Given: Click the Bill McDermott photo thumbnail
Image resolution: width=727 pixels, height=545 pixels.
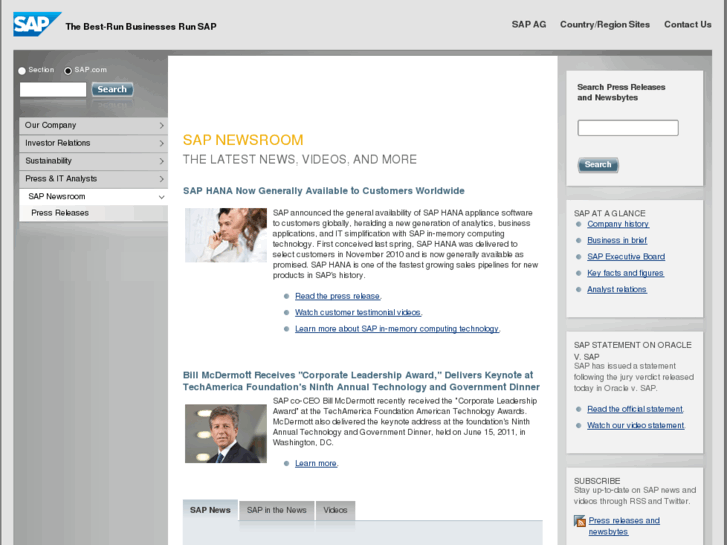Looking at the screenshot, I should coord(226,434).
